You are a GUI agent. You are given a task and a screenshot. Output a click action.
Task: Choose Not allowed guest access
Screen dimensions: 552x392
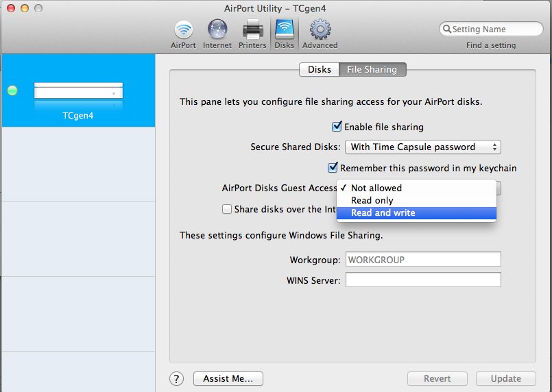point(416,188)
